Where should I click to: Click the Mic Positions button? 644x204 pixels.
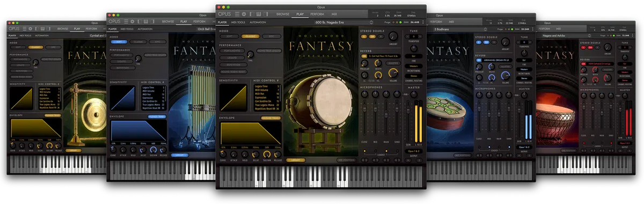coord(347,160)
